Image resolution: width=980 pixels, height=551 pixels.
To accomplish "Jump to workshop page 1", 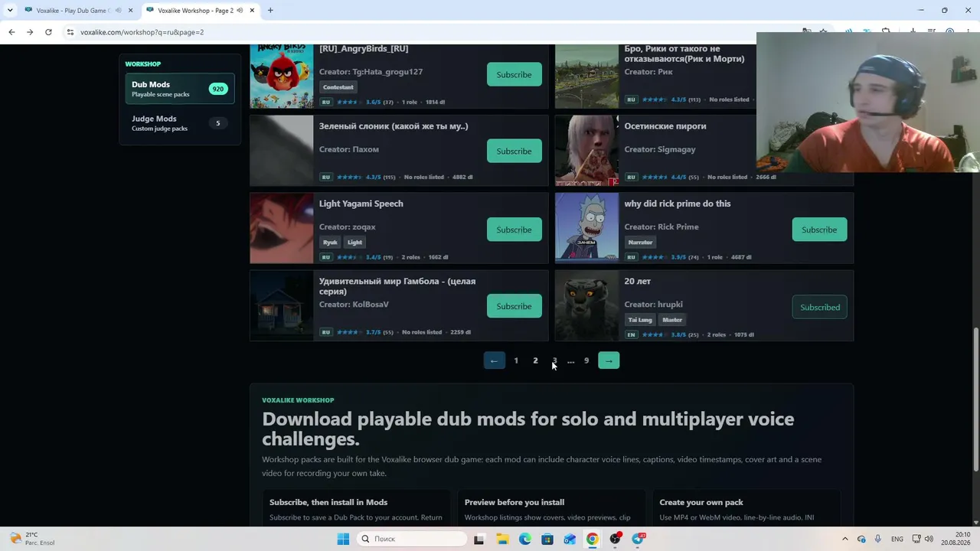I will pos(516,360).
